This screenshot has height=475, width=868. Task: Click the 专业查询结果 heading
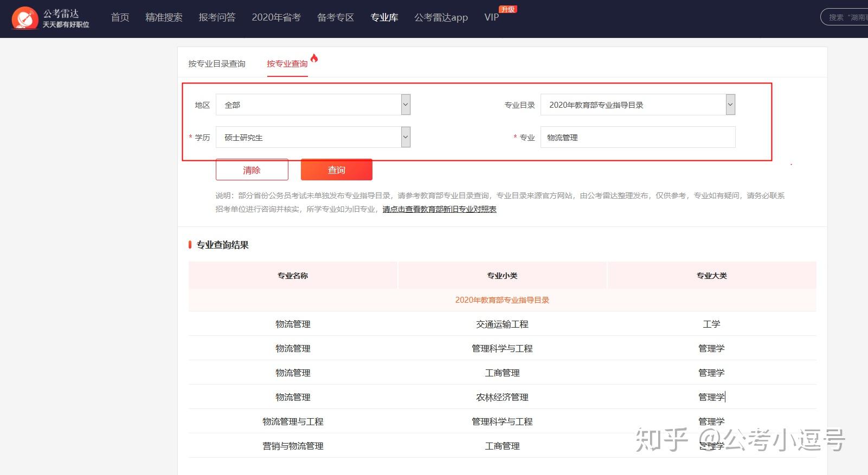(x=222, y=245)
